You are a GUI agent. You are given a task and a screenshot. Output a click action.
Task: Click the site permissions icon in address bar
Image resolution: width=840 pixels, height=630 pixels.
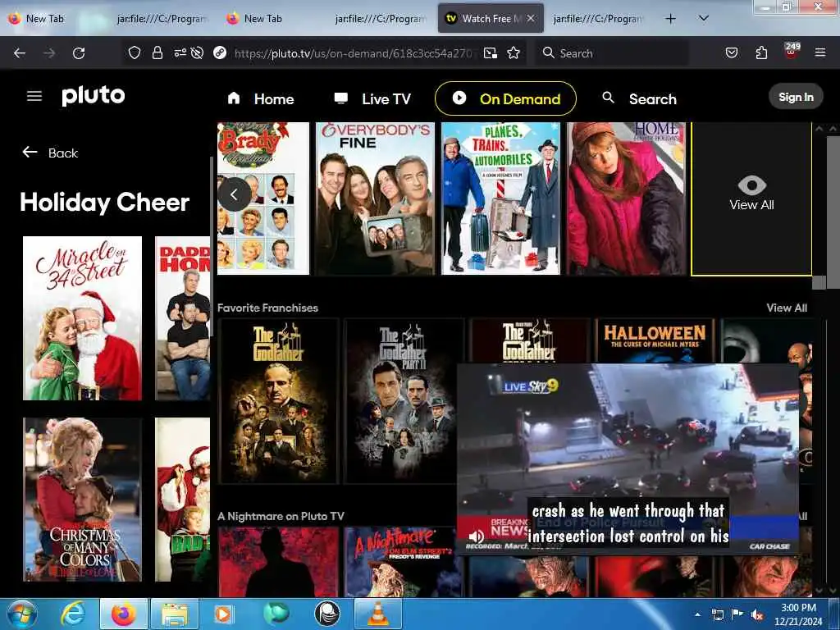pyautogui.click(x=180, y=52)
